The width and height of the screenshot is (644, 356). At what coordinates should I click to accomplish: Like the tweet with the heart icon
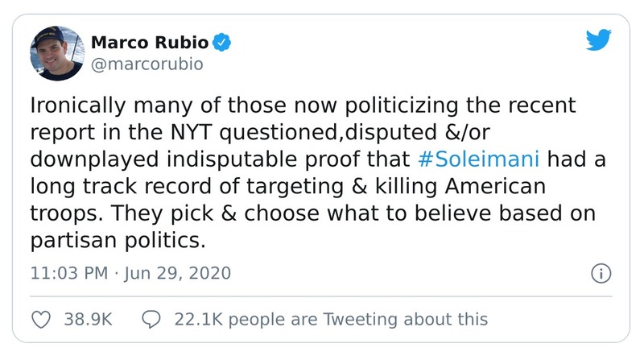click(x=40, y=320)
